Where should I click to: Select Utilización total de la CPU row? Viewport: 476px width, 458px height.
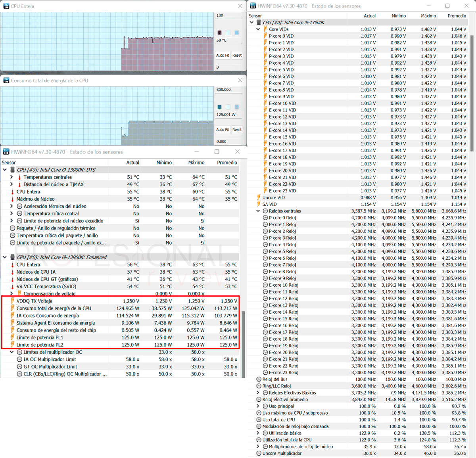click(358, 440)
